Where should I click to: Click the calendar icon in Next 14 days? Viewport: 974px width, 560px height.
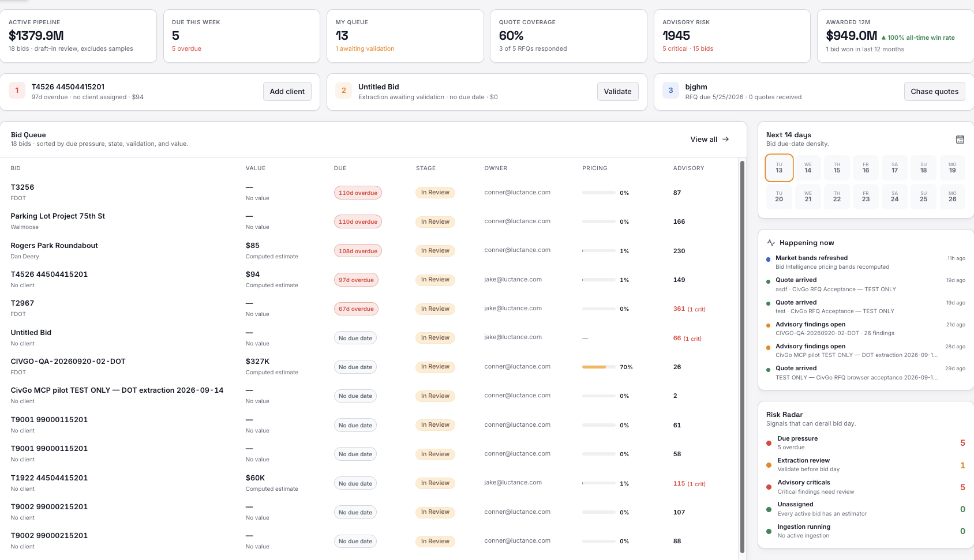pyautogui.click(x=960, y=139)
